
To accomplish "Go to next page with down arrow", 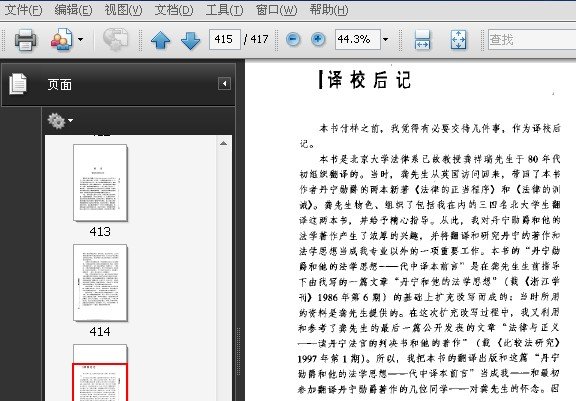I will (191, 40).
